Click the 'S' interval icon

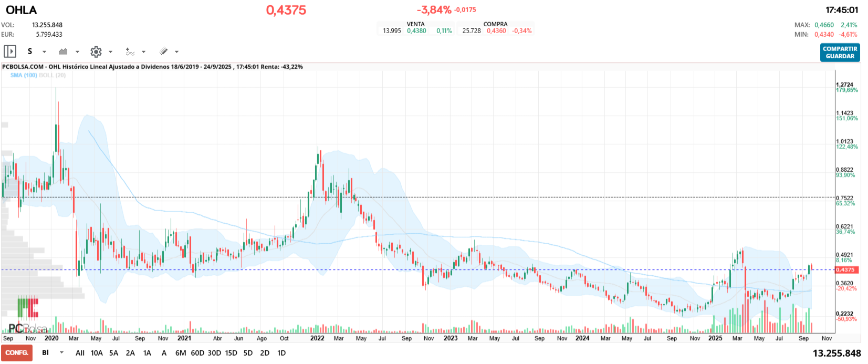coord(30,51)
